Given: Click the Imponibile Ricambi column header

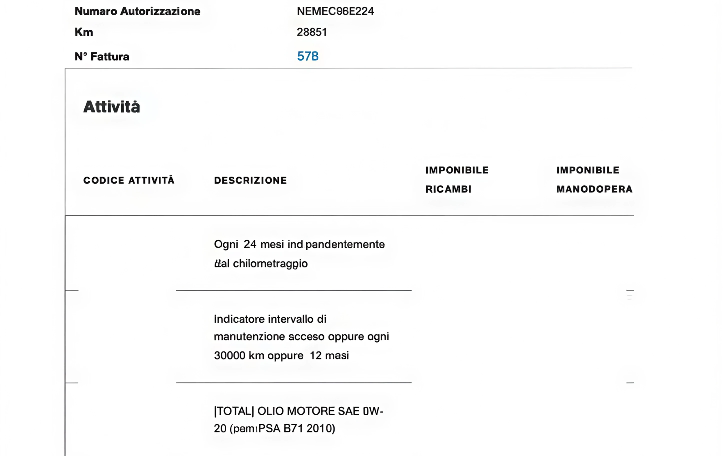Looking at the screenshot, I should click(457, 179).
